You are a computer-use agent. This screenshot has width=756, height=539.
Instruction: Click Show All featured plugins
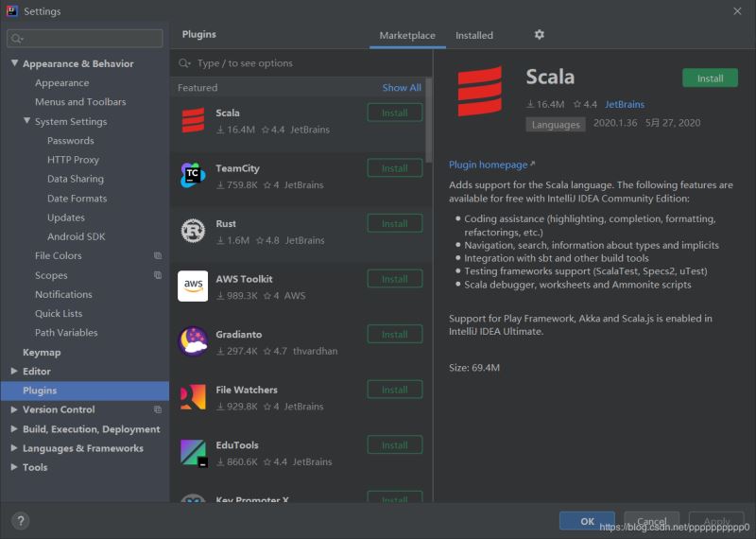[402, 88]
